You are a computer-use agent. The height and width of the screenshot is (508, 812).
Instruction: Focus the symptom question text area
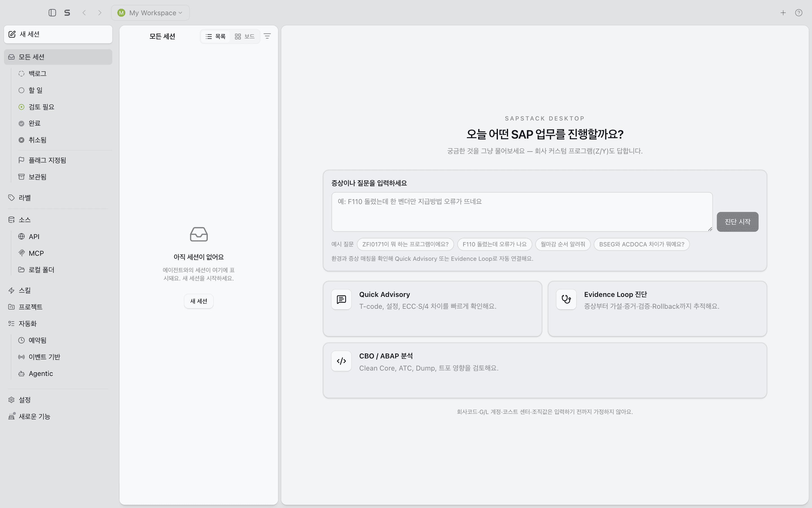coord(522,212)
